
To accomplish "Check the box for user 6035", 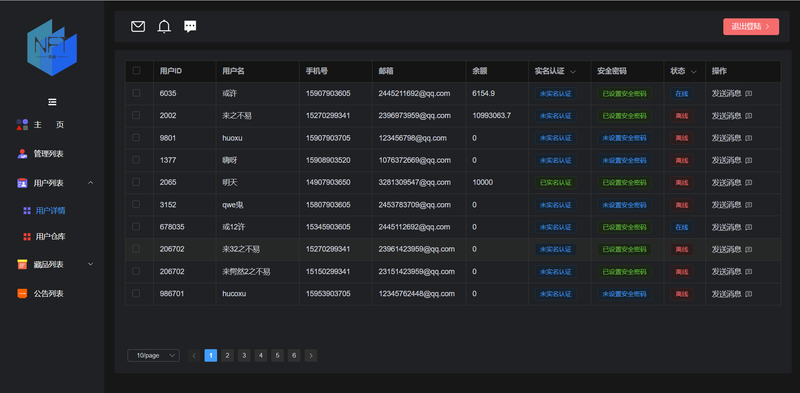I will 136,93.
